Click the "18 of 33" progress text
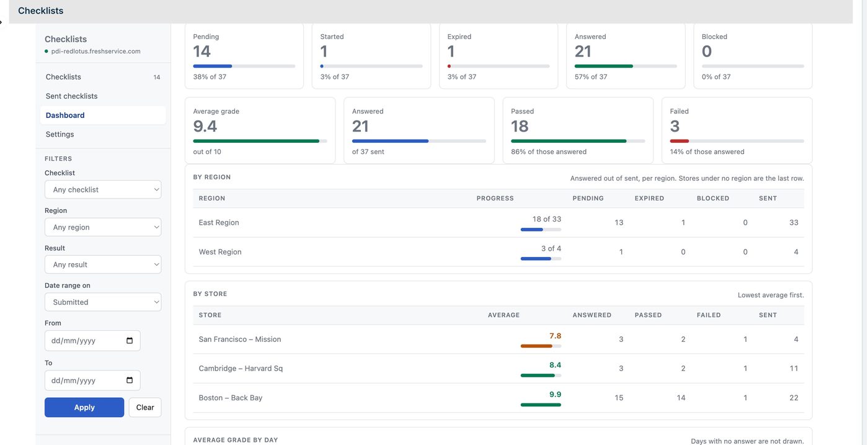The image size is (868, 445). 547,219
